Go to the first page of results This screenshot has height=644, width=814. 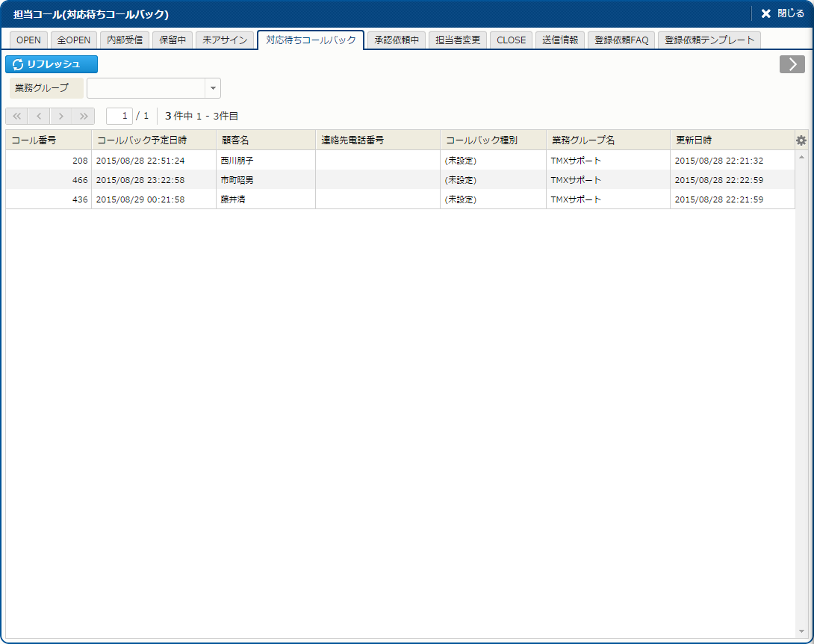tap(16, 116)
